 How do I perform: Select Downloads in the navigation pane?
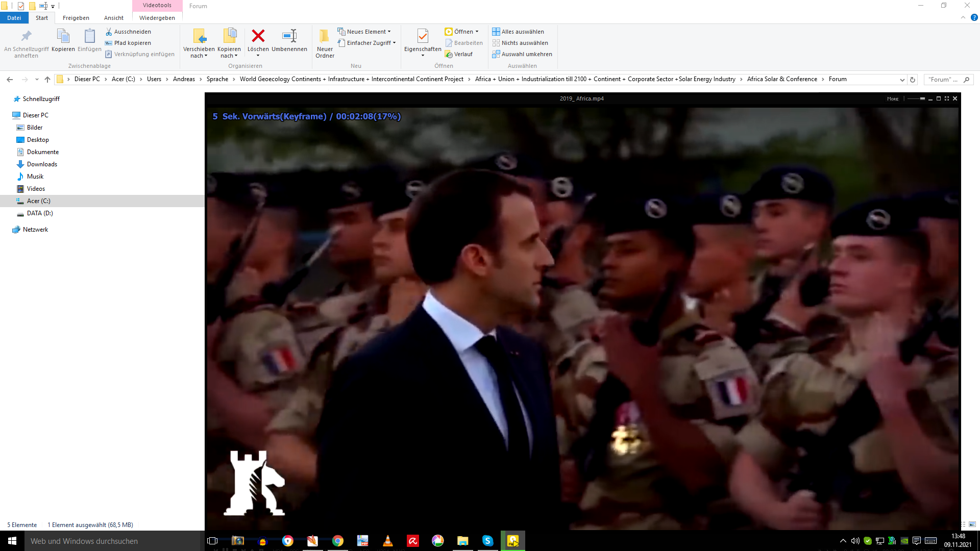[42, 164]
